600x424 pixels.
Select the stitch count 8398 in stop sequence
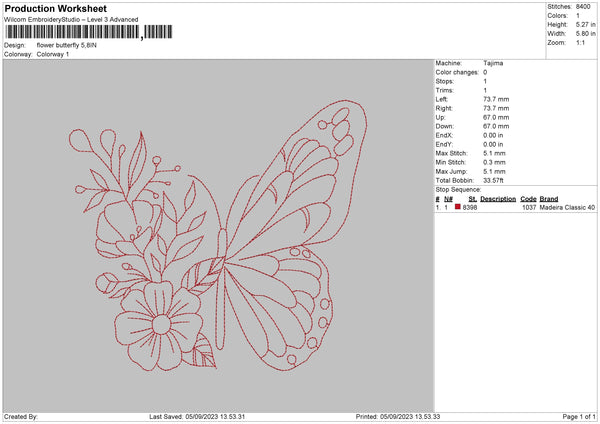pyautogui.click(x=470, y=207)
